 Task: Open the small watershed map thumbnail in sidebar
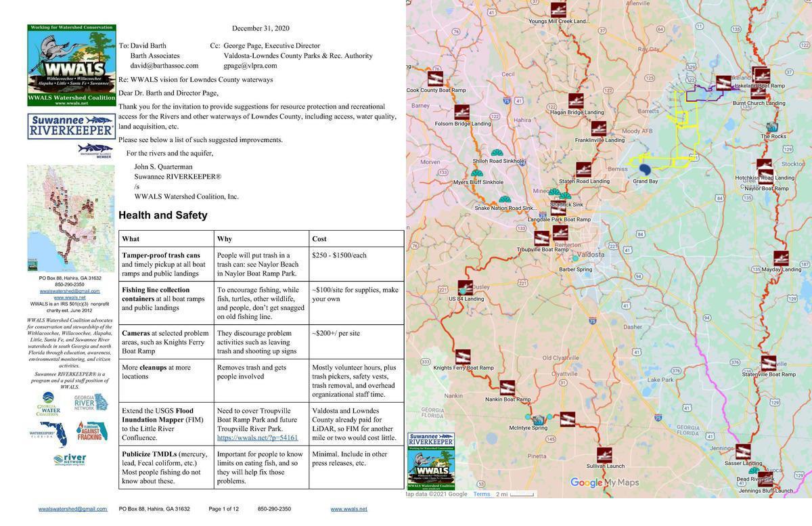coord(71,219)
